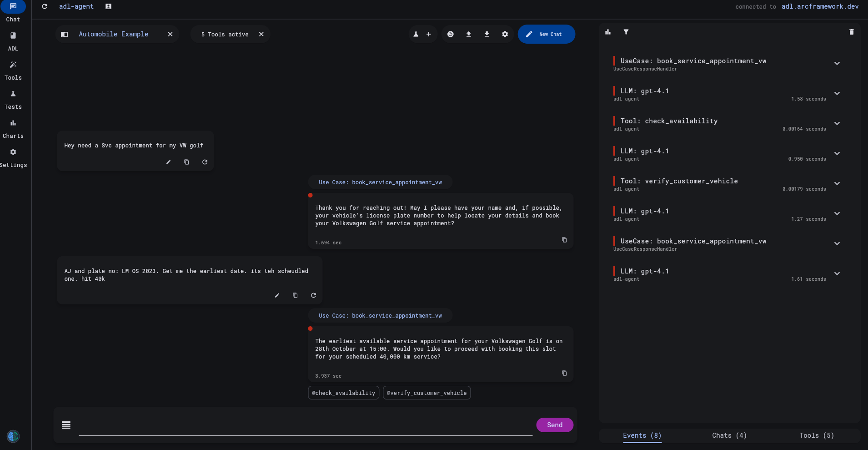Click the flask add-test icon
868x450 pixels.
[x=416, y=34]
